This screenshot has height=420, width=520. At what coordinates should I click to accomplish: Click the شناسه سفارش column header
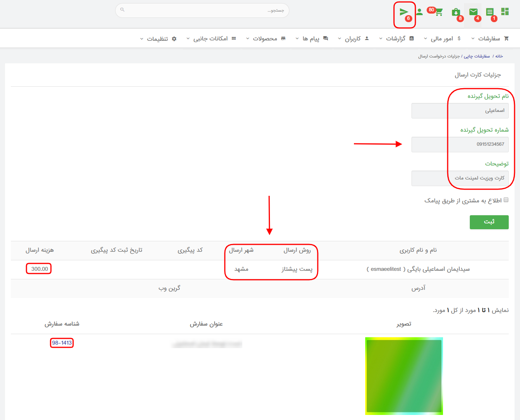click(62, 324)
